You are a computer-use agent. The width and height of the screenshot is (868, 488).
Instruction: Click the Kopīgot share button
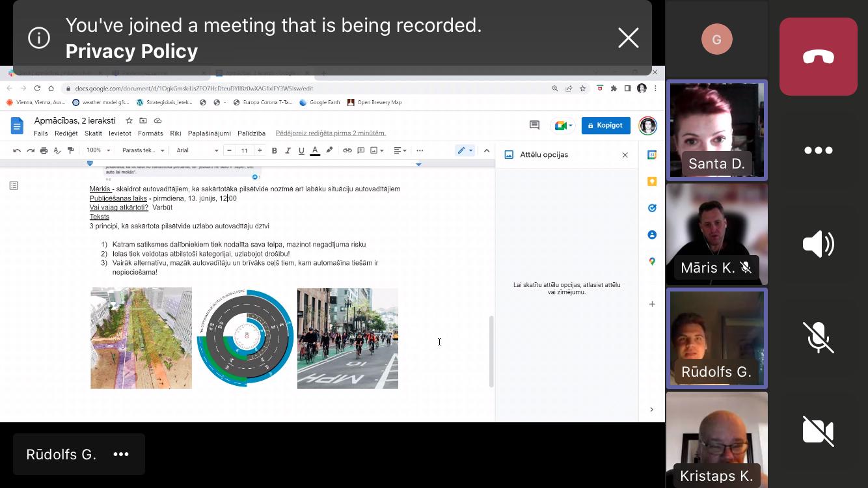click(606, 126)
